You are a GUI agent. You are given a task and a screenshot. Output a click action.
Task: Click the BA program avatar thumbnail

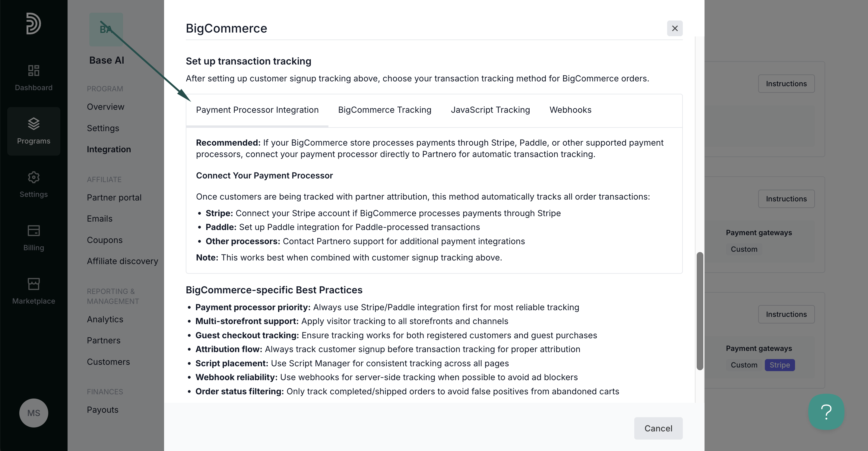pyautogui.click(x=106, y=29)
